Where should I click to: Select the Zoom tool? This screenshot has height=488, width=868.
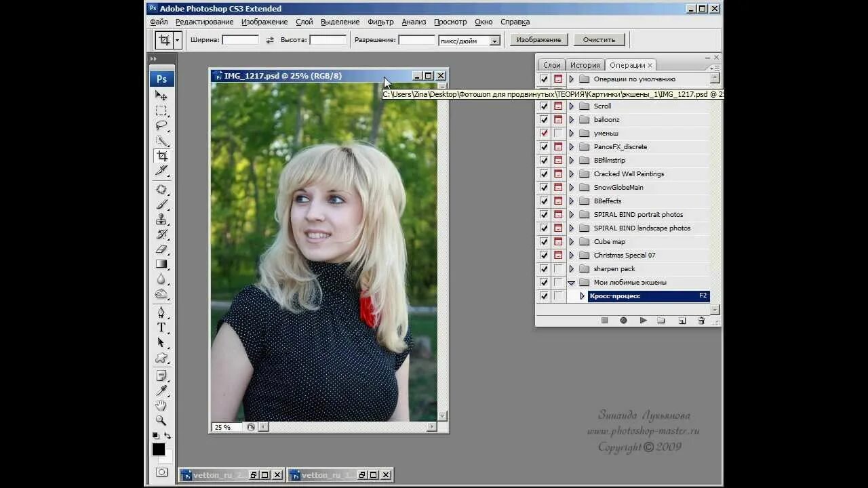pyautogui.click(x=161, y=420)
